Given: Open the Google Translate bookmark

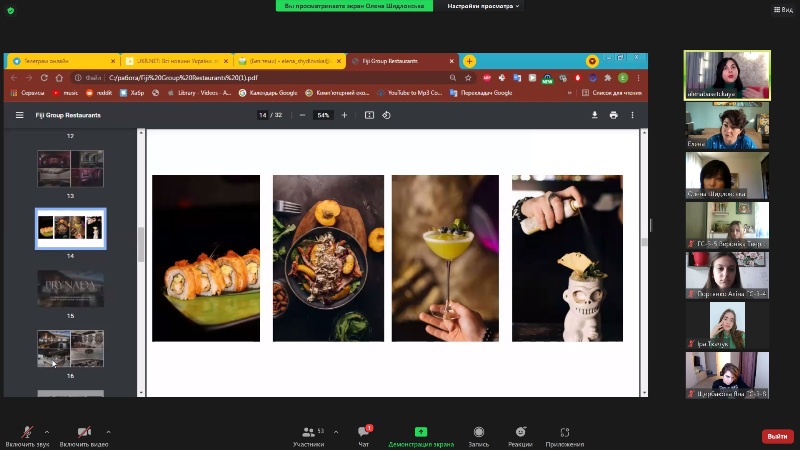Looking at the screenshot, I should click(481, 93).
